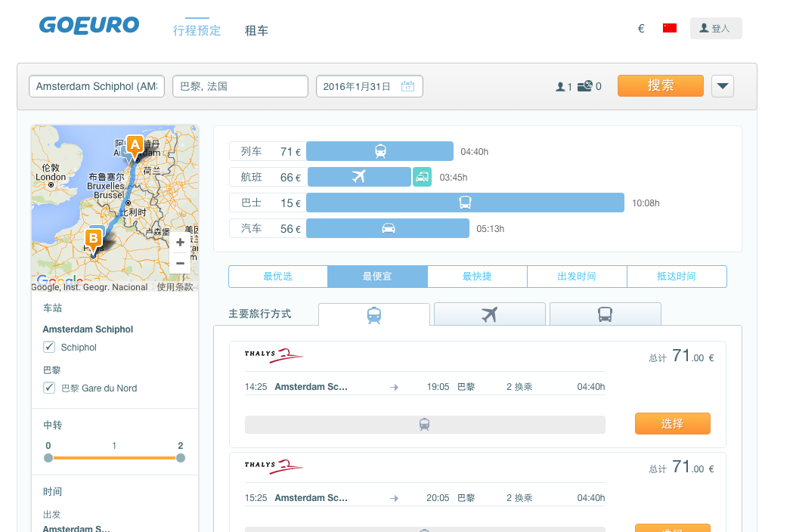Viewport: 793px width, 532px height.
Task: Click the 中转 transfers filter heading
Action: 53,425
